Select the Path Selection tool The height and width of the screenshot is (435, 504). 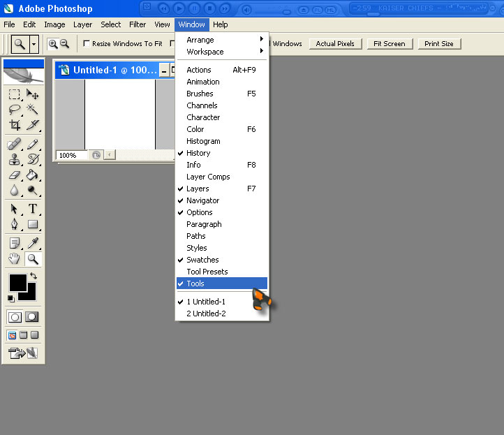coord(14,209)
